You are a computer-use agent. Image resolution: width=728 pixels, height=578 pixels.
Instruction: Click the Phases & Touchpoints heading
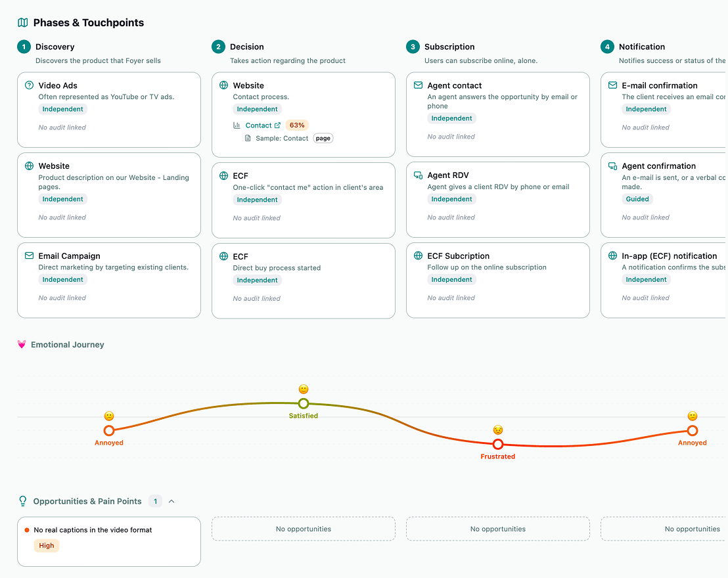pos(89,23)
